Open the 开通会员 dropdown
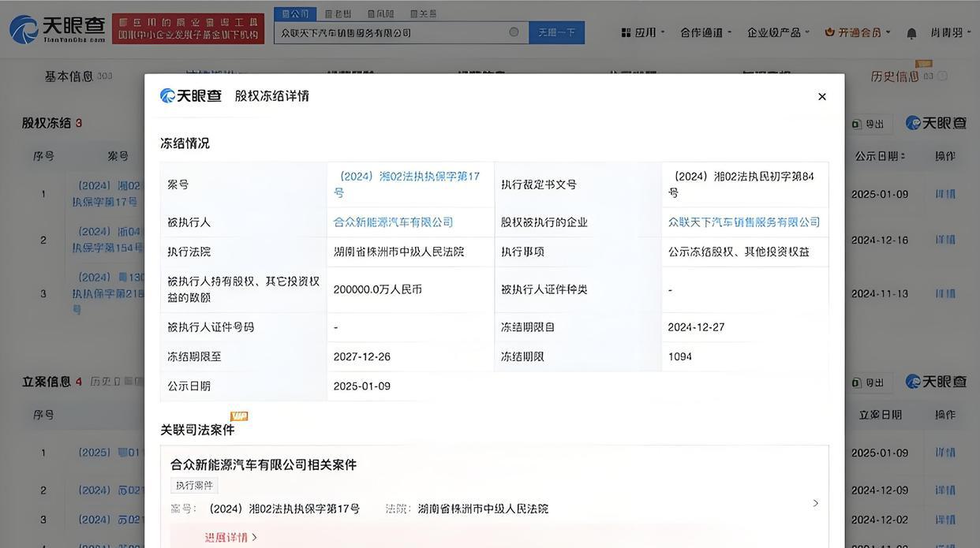The image size is (980, 548). [x=858, y=32]
